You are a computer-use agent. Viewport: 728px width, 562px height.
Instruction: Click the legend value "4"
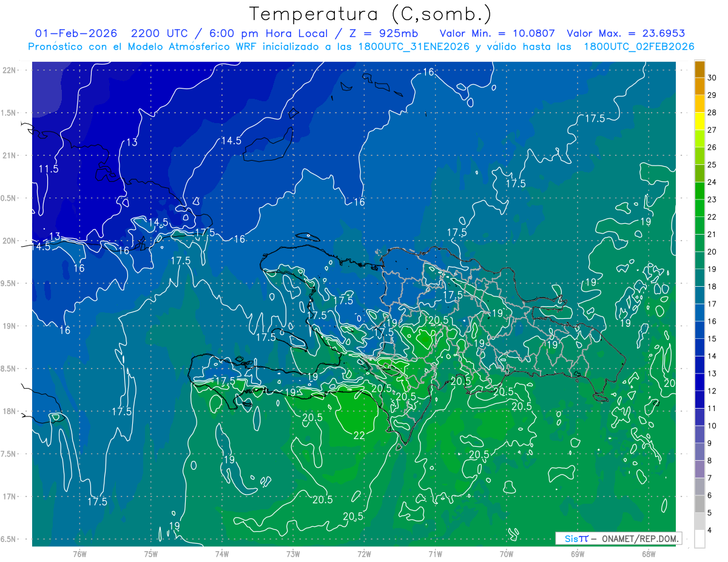710,530
